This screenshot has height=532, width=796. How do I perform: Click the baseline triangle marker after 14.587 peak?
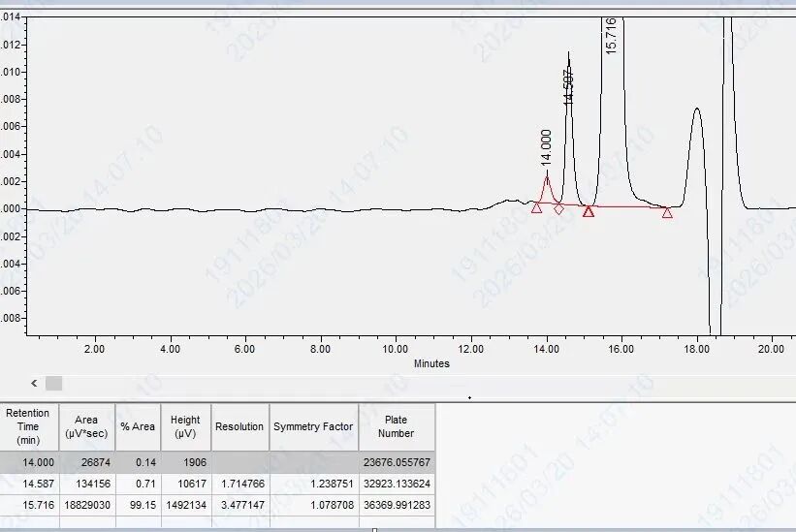[589, 211]
